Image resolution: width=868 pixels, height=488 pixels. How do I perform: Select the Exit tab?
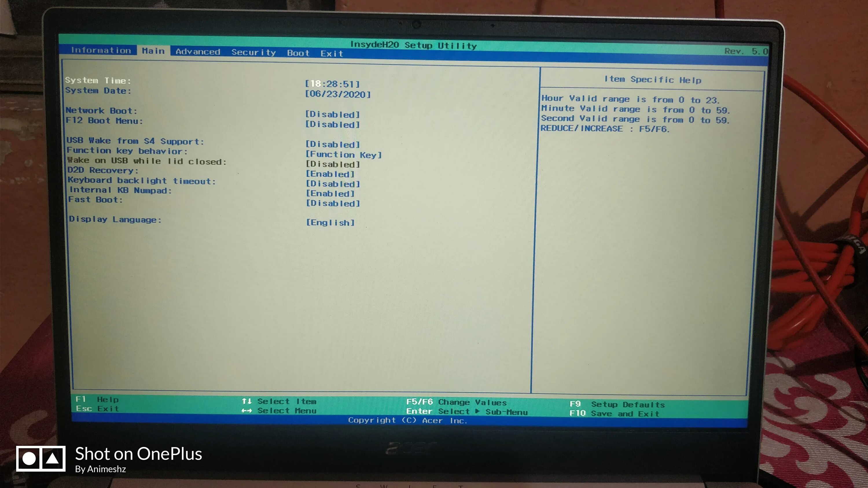332,53
